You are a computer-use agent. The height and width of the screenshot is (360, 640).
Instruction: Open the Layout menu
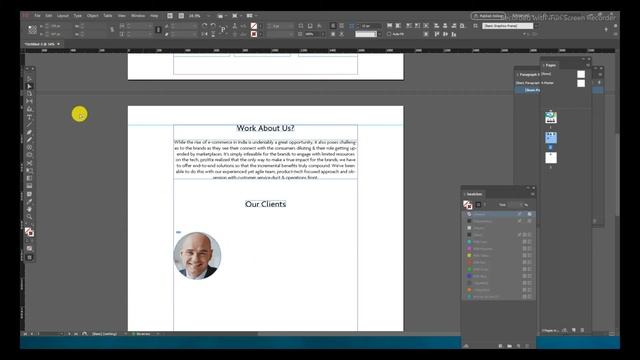pyautogui.click(x=63, y=16)
